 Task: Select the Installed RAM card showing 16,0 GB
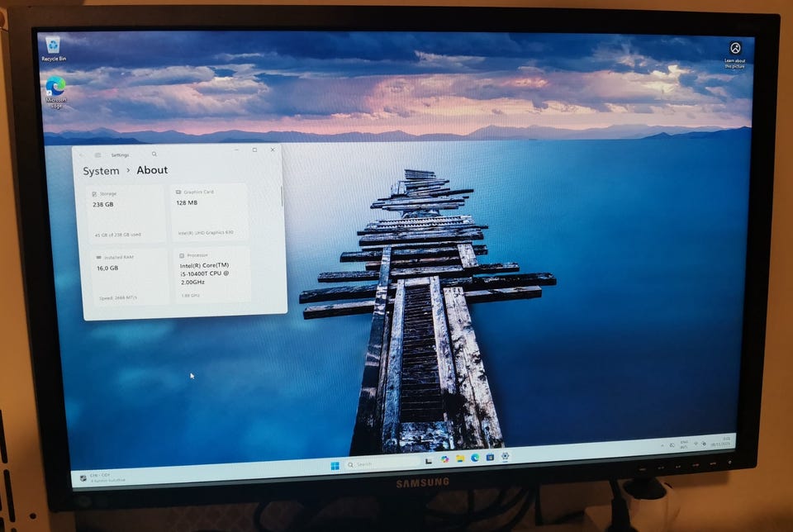[x=130, y=277]
